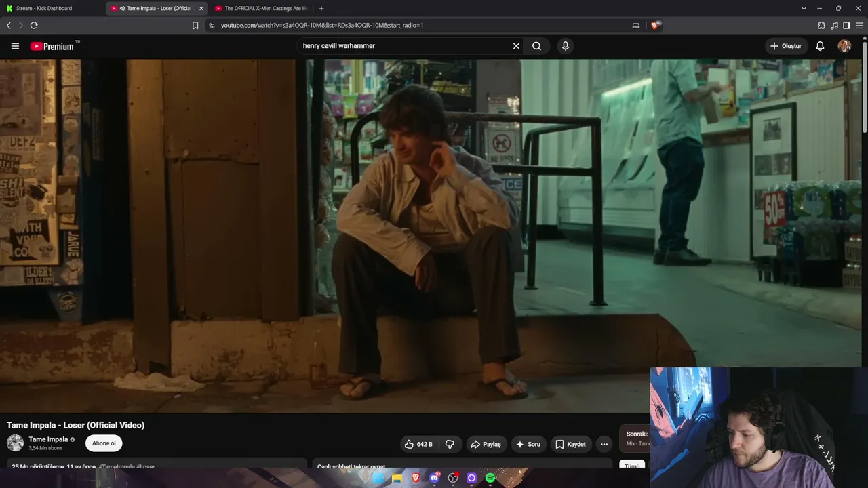Switch to Stream - Kick Dashboard tab

[x=52, y=8]
